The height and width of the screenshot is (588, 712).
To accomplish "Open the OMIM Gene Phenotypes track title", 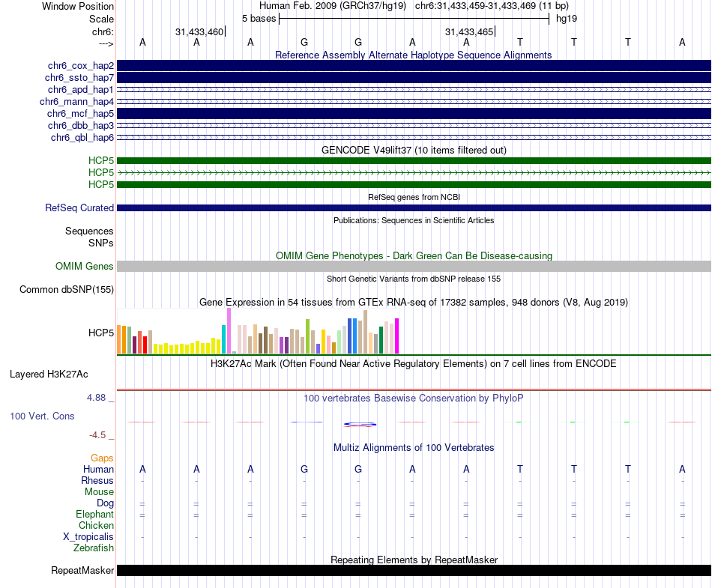I will pos(414,255).
